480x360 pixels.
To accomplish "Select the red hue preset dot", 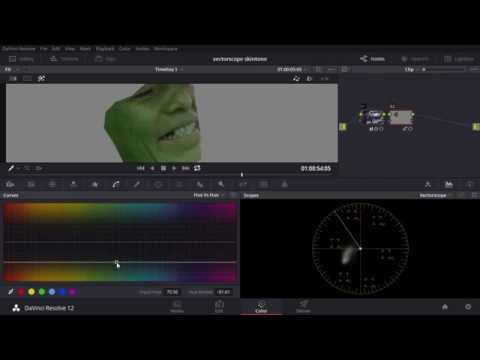I will coord(21,292).
